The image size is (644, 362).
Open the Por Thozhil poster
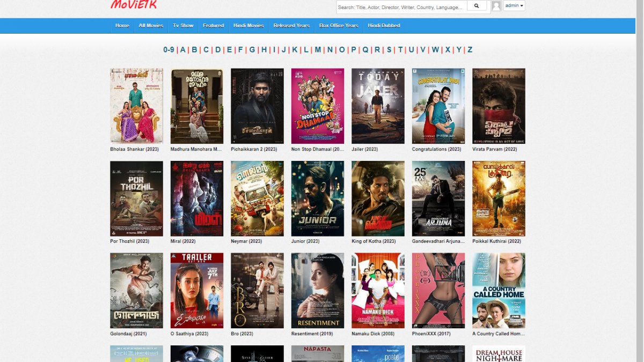(x=136, y=198)
